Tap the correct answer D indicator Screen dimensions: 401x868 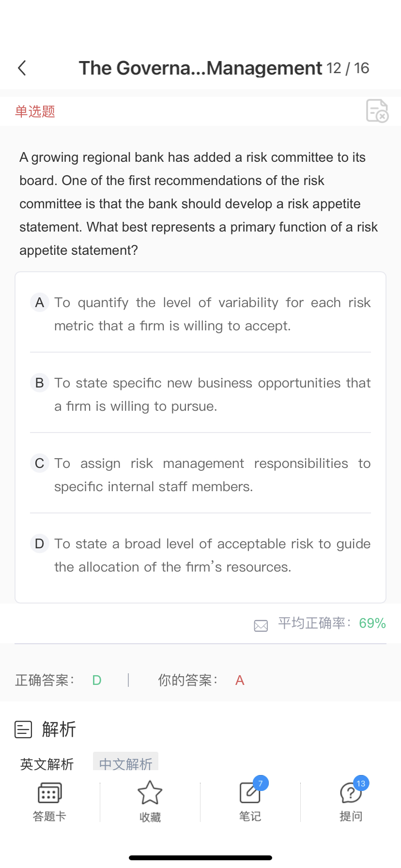point(97,681)
